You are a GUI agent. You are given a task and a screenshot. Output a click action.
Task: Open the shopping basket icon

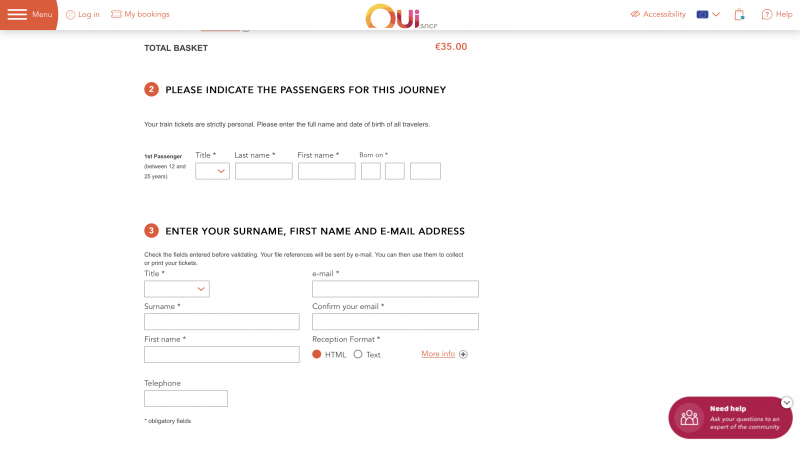[x=739, y=15]
